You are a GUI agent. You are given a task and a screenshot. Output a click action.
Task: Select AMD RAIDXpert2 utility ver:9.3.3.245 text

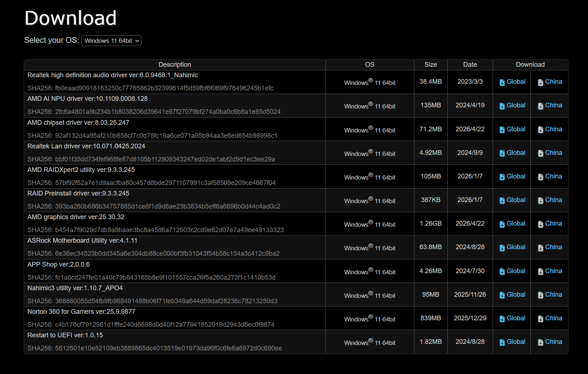[x=81, y=170]
